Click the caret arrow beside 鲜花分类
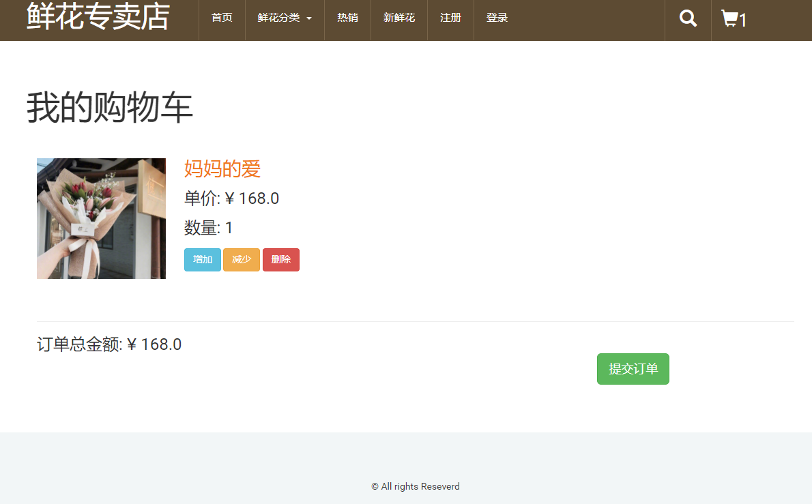The height and width of the screenshot is (504, 812). 309,18
